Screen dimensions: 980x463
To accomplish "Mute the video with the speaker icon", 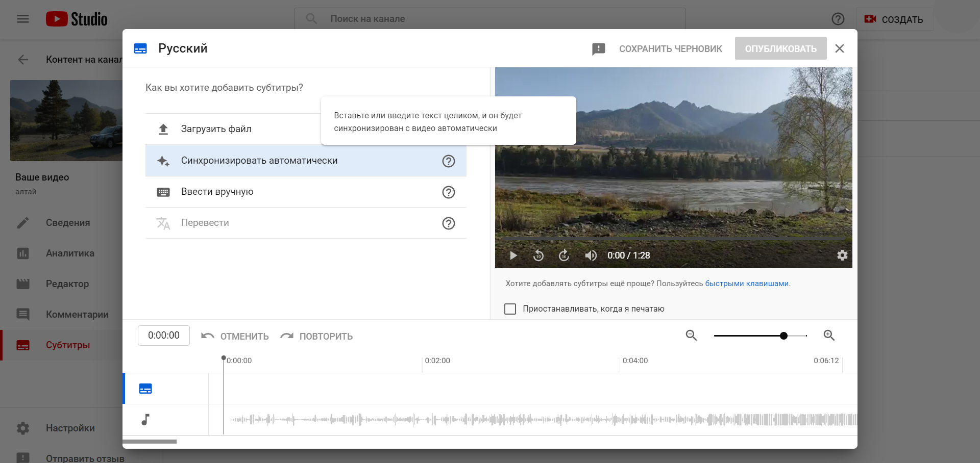I will [591, 255].
